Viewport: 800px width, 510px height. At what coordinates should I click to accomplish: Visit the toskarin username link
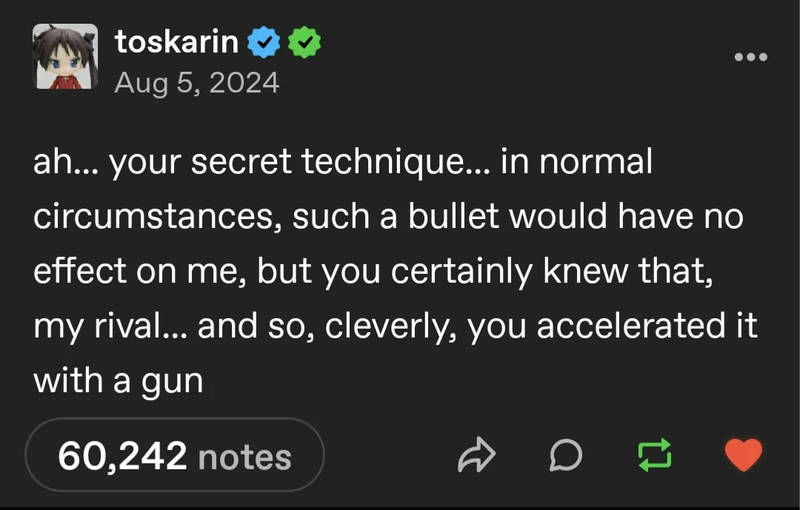pyautogui.click(x=177, y=41)
